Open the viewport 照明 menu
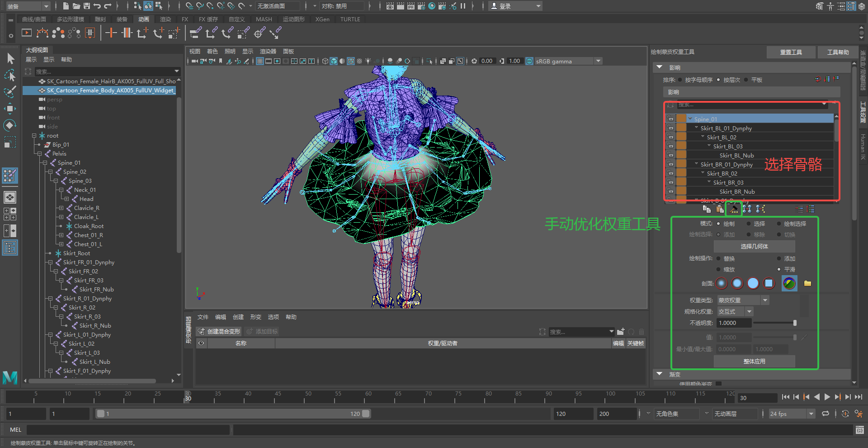 tap(230, 51)
